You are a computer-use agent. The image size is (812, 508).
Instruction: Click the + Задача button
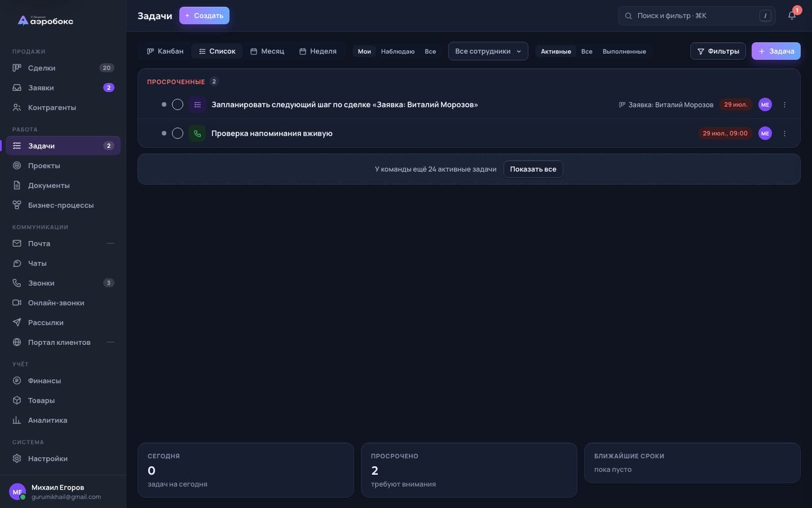point(776,51)
